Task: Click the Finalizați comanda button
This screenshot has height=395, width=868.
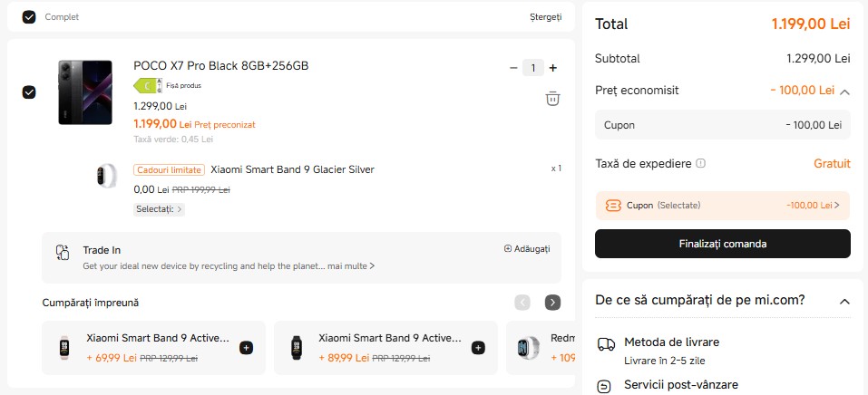Action: (x=722, y=244)
